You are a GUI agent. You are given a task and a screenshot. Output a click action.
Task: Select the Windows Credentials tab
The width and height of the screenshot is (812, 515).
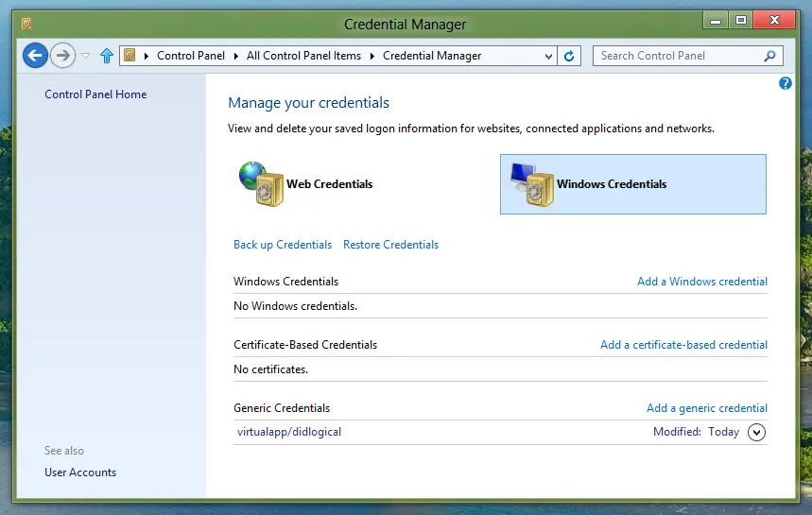632,184
